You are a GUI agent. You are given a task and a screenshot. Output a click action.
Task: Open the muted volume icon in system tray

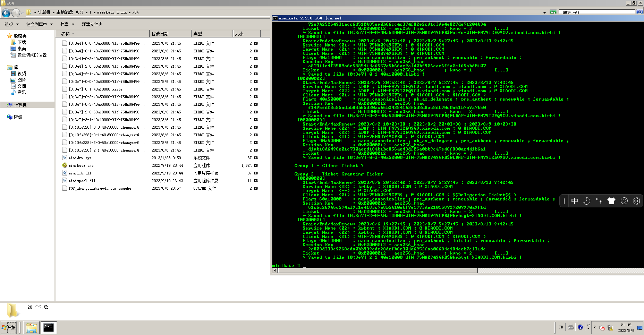602,327
